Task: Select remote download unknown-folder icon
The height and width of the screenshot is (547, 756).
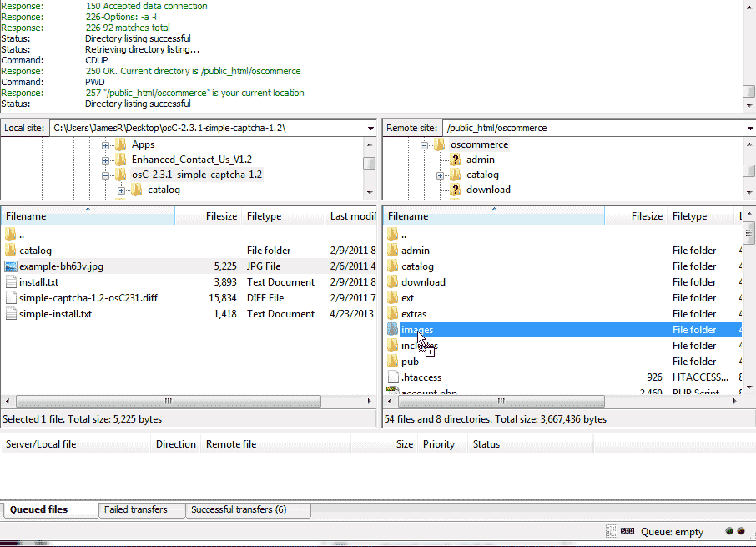Action: tap(455, 190)
